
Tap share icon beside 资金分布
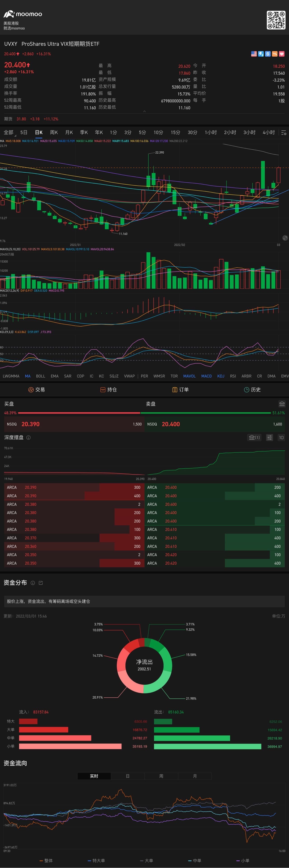click(x=41, y=583)
